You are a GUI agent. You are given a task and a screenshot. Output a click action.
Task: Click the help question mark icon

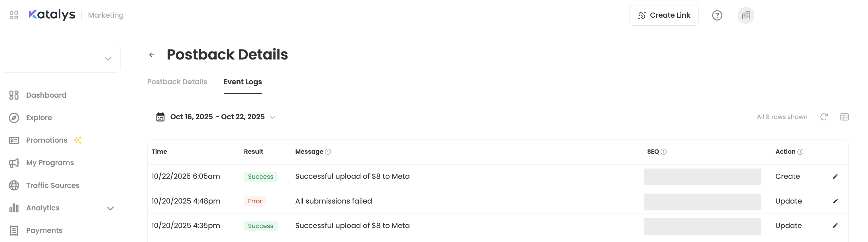tap(717, 15)
